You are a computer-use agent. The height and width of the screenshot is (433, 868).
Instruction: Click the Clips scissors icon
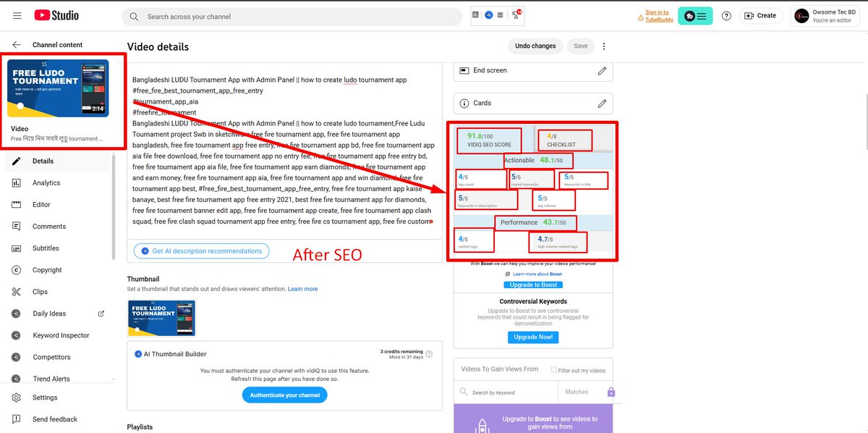coord(17,292)
